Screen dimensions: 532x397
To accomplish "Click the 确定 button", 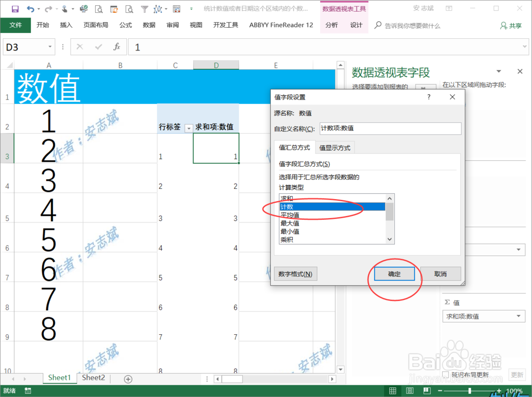I will tap(394, 274).
